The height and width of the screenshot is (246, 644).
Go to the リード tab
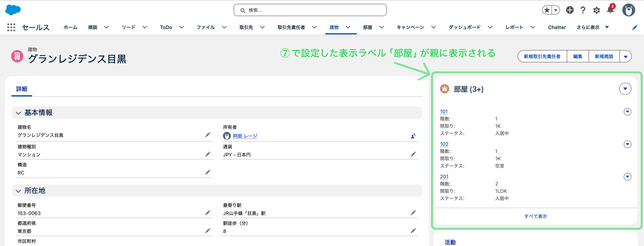[x=128, y=27]
